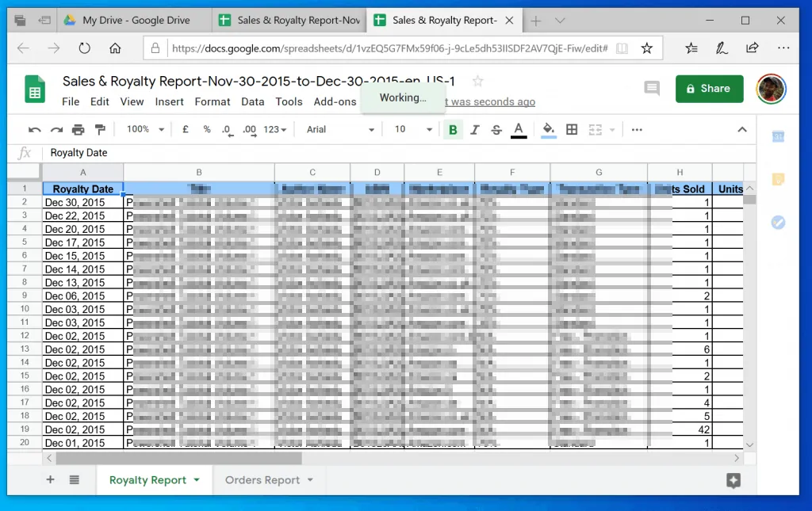Open the Google Keep side panel icon
This screenshot has height=511, width=812.
(778, 179)
